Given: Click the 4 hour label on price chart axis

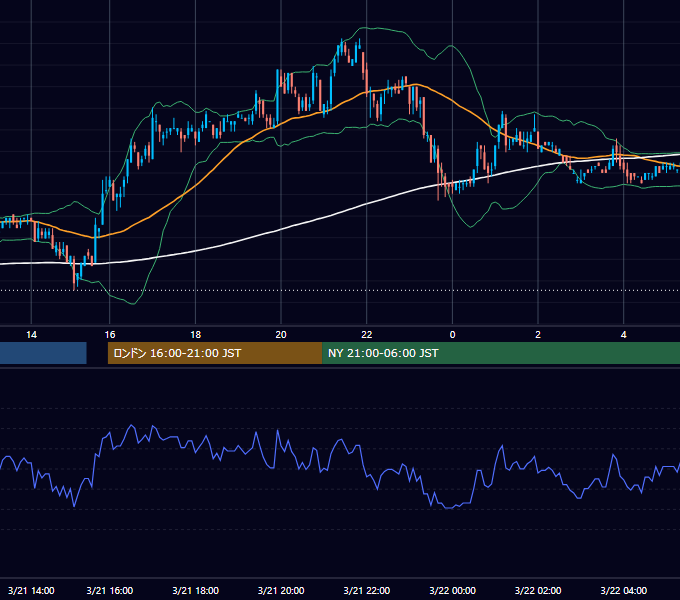Looking at the screenshot, I should pos(624,335).
